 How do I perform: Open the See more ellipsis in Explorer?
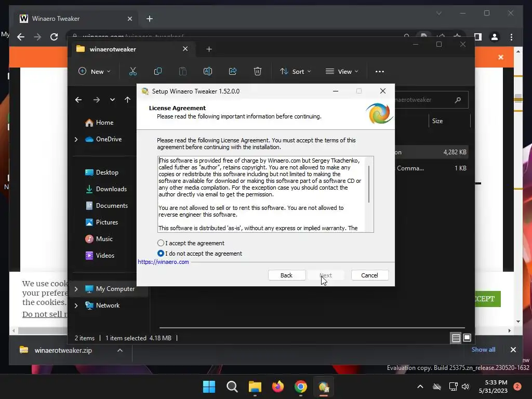pyautogui.click(x=380, y=72)
